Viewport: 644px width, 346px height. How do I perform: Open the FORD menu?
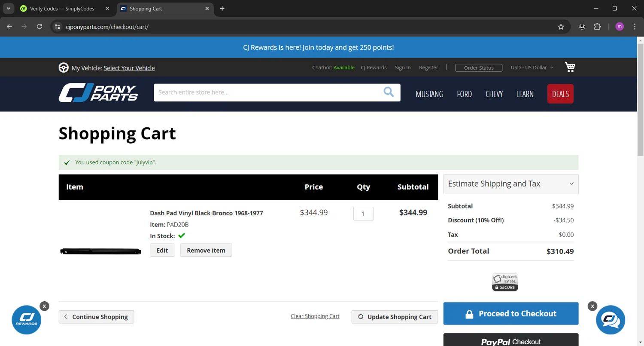pos(464,94)
